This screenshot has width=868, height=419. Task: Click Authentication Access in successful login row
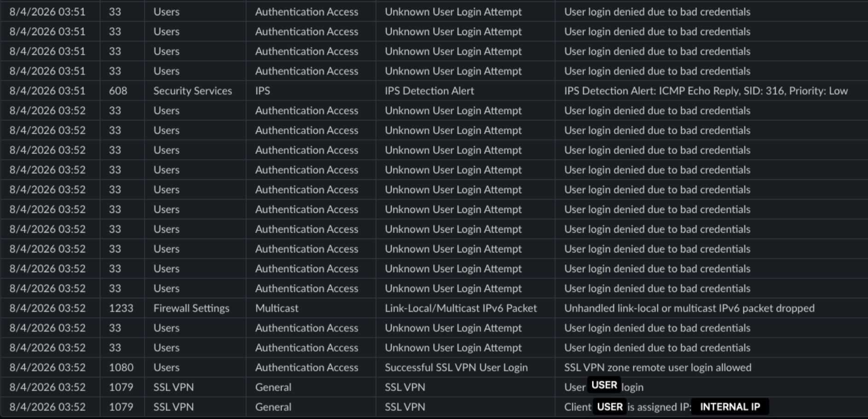(x=307, y=367)
